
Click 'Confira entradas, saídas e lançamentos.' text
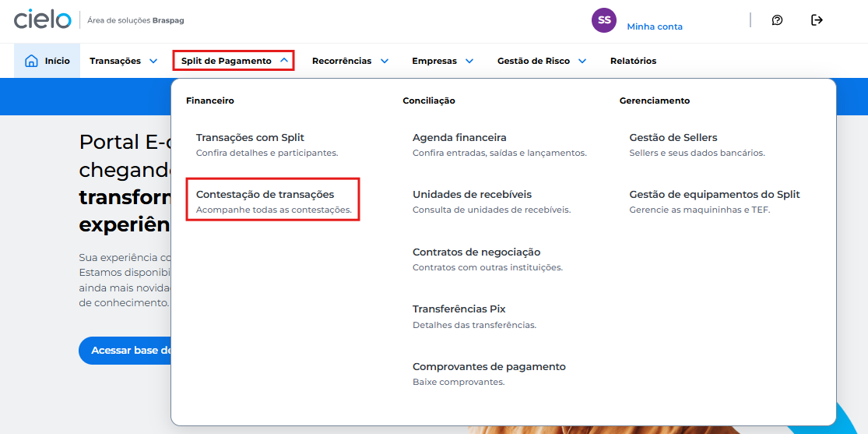[x=499, y=153]
